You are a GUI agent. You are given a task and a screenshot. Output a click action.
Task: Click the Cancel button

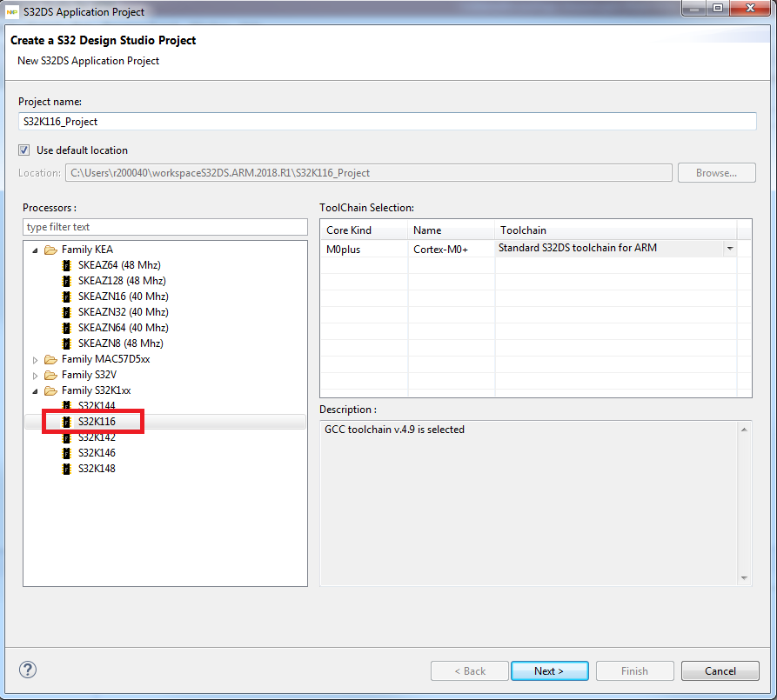tap(720, 670)
